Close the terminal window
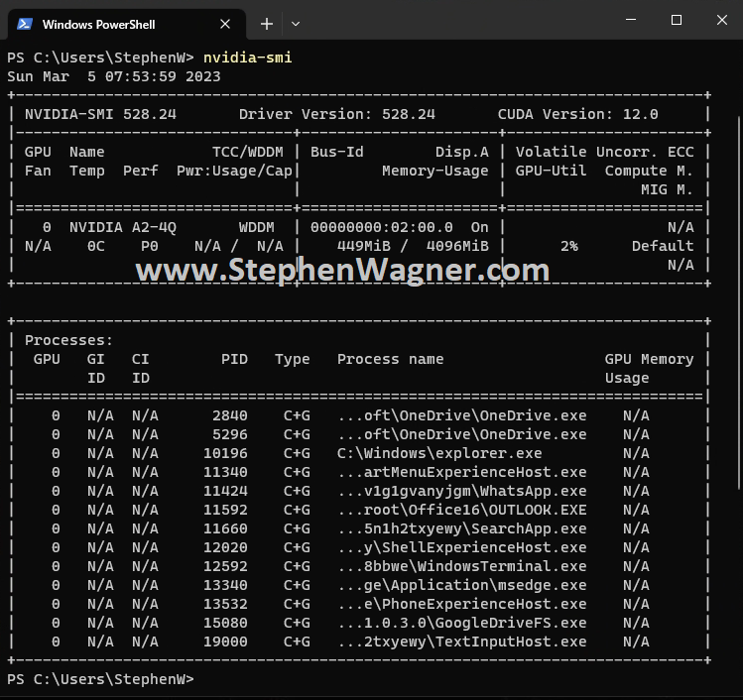Viewport: 743px width, 700px height. 722,20
